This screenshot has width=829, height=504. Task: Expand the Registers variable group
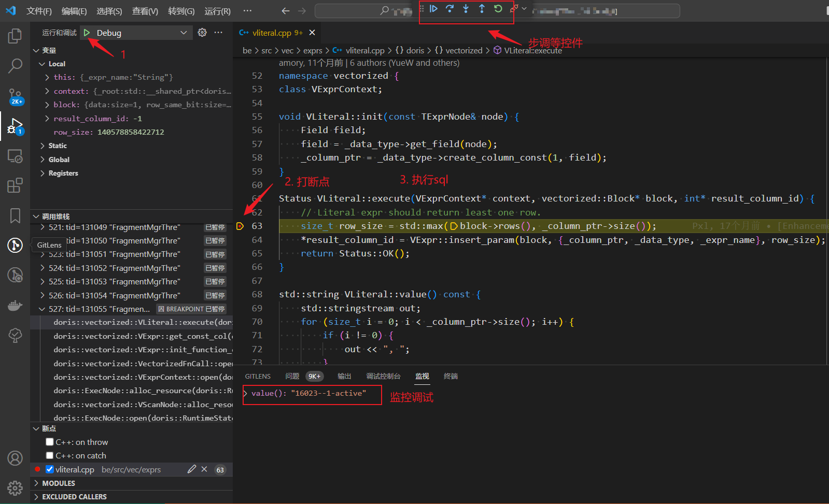[x=63, y=173]
